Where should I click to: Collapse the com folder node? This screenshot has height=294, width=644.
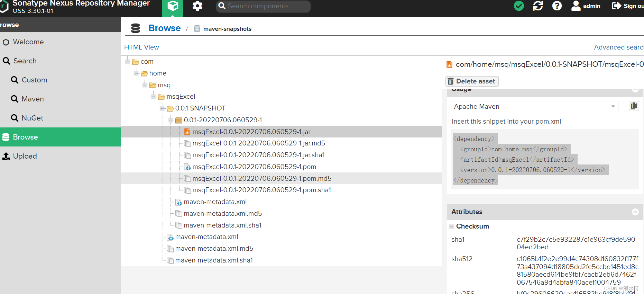click(128, 62)
